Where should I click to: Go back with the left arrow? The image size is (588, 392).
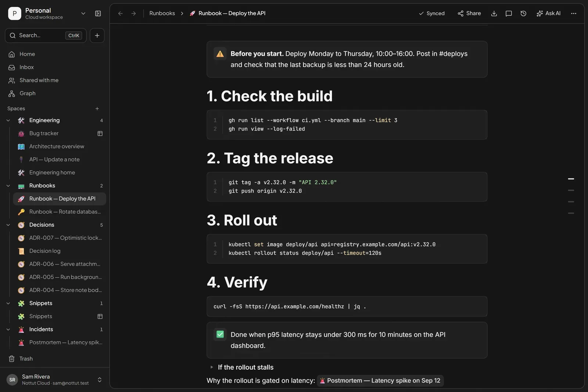(120, 14)
